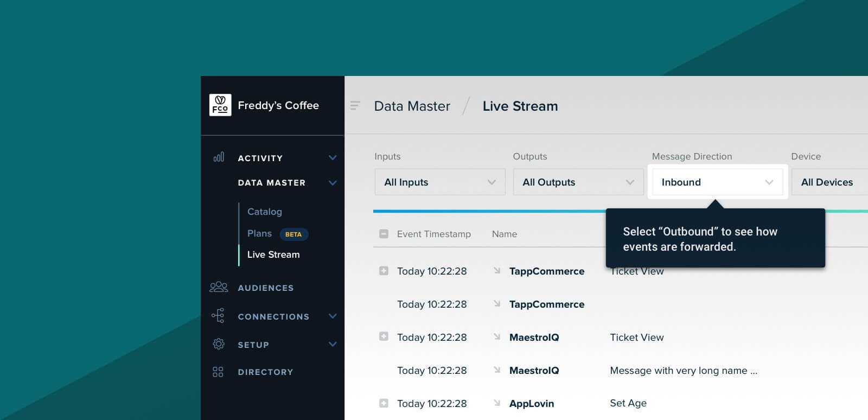Click the Directory grid icon
868x420 pixels.
[218, 372]
